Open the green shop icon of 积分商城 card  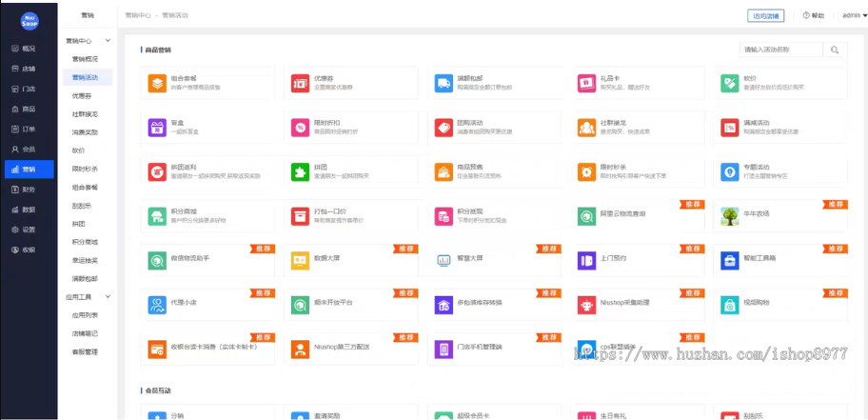(x=157, y=216)
